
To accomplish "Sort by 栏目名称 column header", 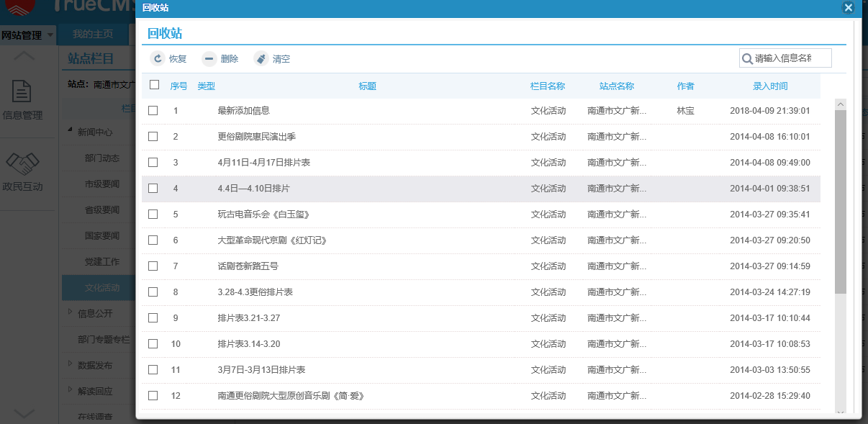I will point(548,86).
